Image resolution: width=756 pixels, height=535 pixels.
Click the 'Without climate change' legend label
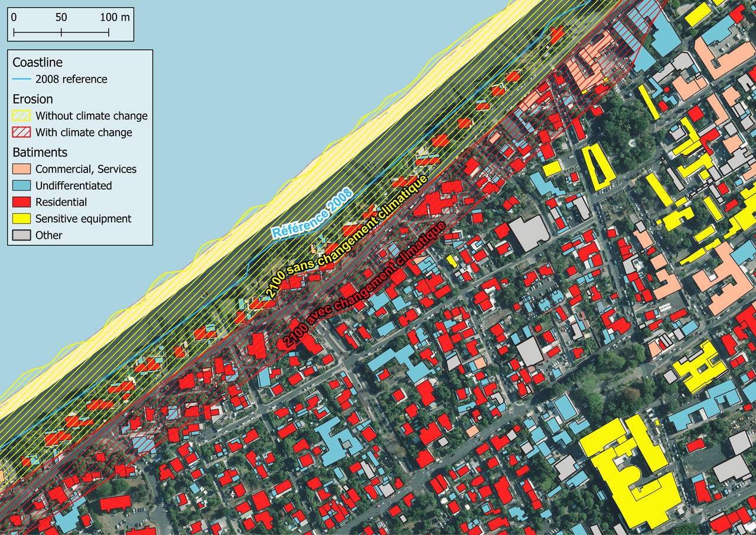point(91,116)
